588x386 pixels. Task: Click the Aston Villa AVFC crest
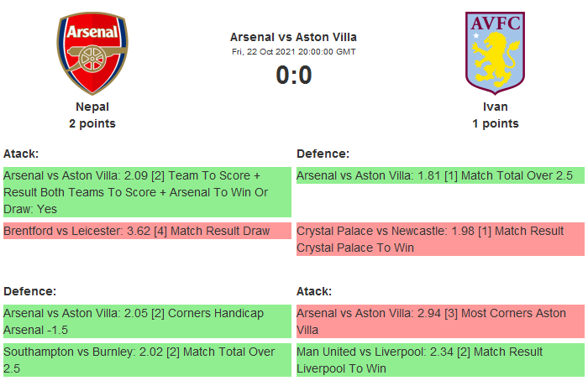pyautogui.click(x=495, y=53)
